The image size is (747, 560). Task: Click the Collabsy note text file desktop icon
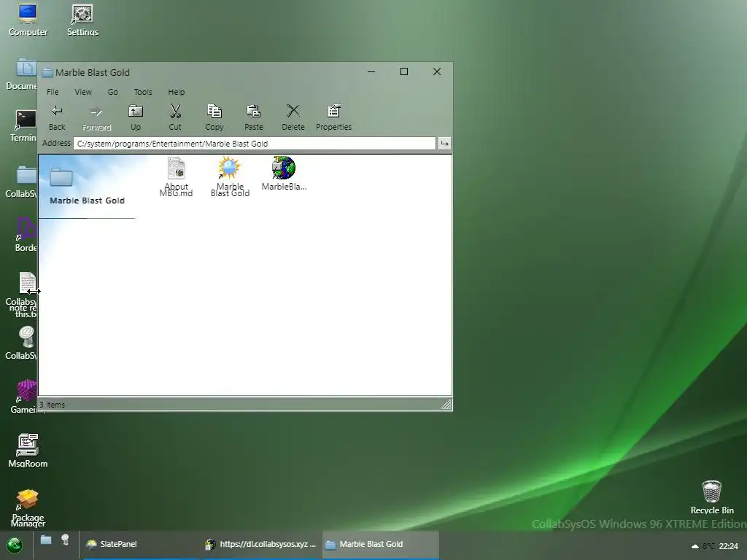click(23, 295)
